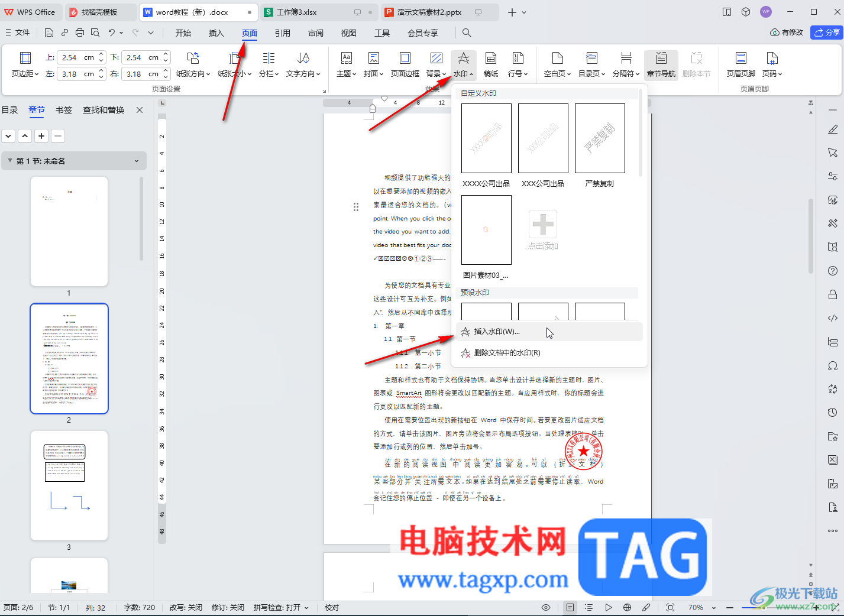Insert a 空白页 blank page
Viewport: 844px width, 616px height.
tap(557, 64)
